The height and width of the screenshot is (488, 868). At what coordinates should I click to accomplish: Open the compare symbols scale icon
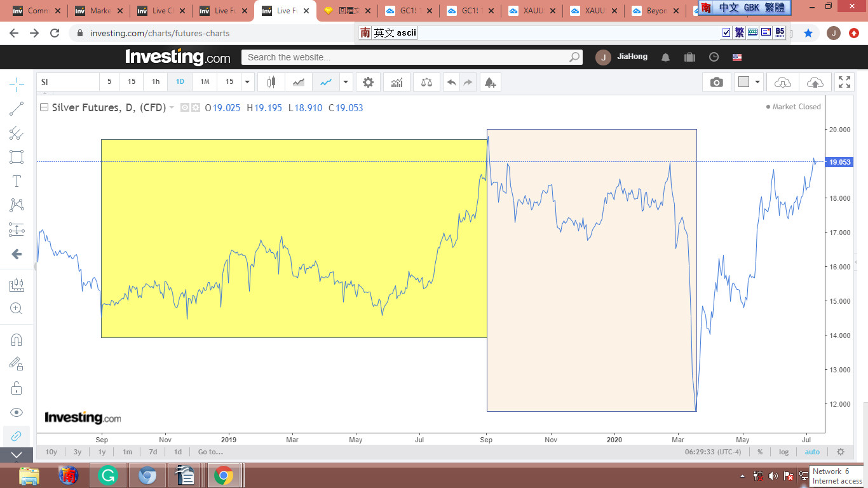426,82
